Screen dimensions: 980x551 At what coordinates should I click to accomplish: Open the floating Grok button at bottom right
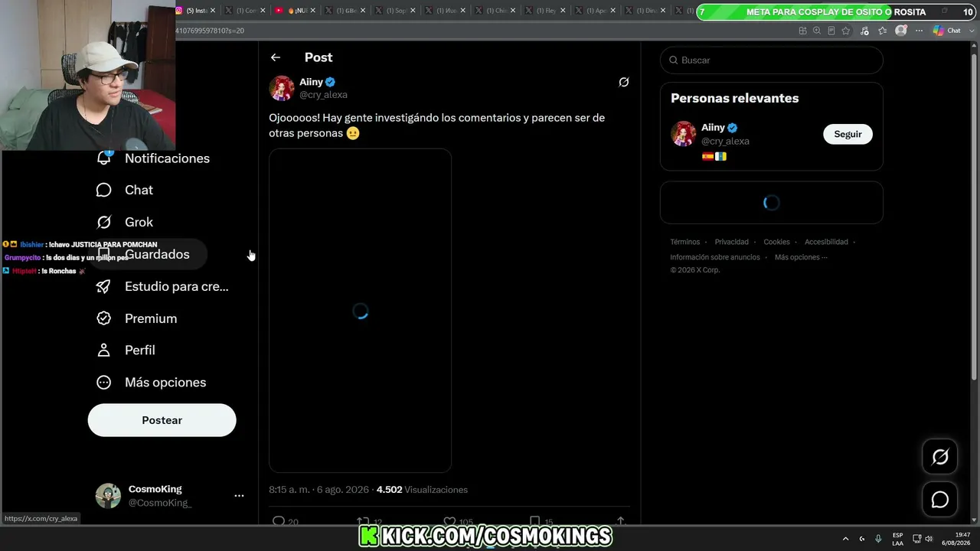click(x=939, y=457)
